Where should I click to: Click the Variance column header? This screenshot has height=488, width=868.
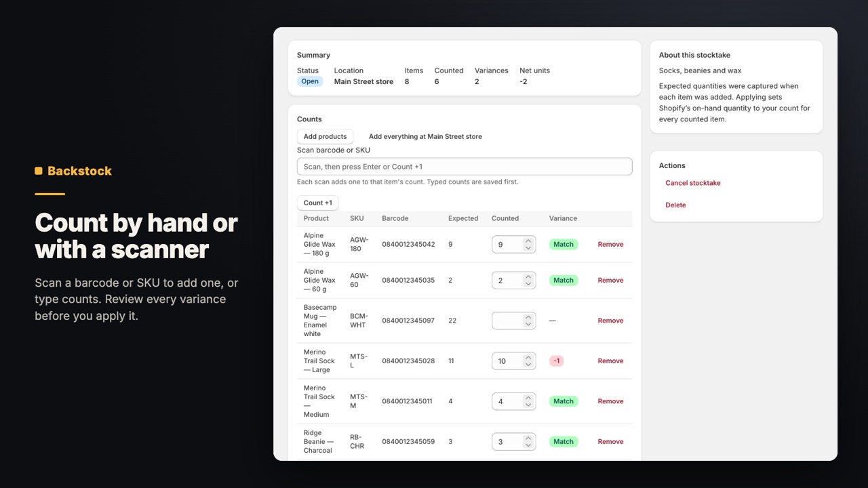coord(563,218)
